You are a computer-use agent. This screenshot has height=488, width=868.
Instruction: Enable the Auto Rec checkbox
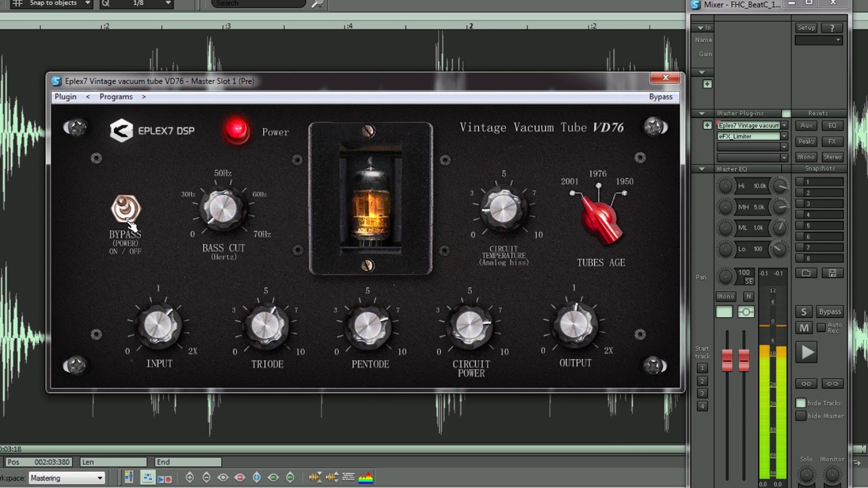pos(821,328)
